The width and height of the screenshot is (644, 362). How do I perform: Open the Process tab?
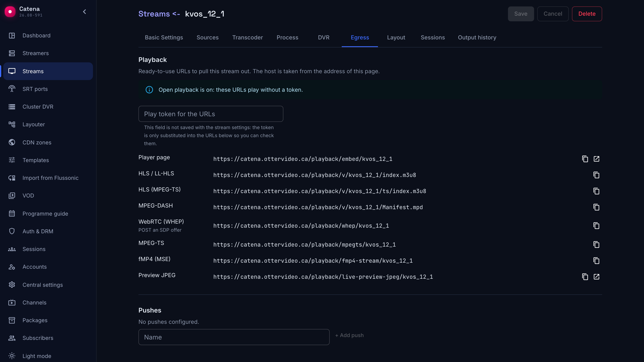point(287,37)
